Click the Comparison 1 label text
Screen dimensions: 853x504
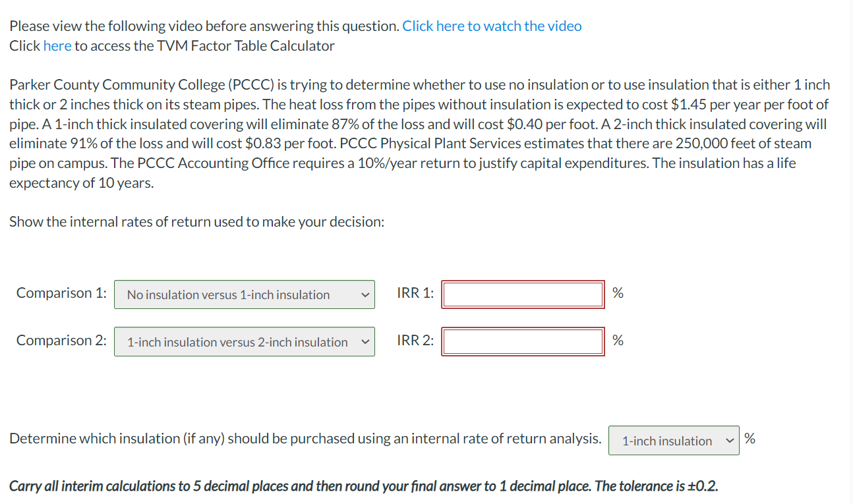pos(61,293)
